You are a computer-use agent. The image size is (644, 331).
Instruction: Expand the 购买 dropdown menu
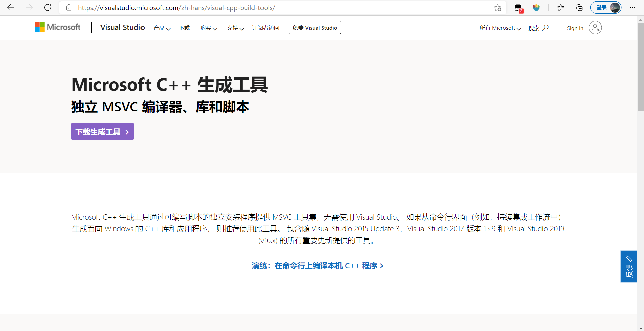click(209, 28)
